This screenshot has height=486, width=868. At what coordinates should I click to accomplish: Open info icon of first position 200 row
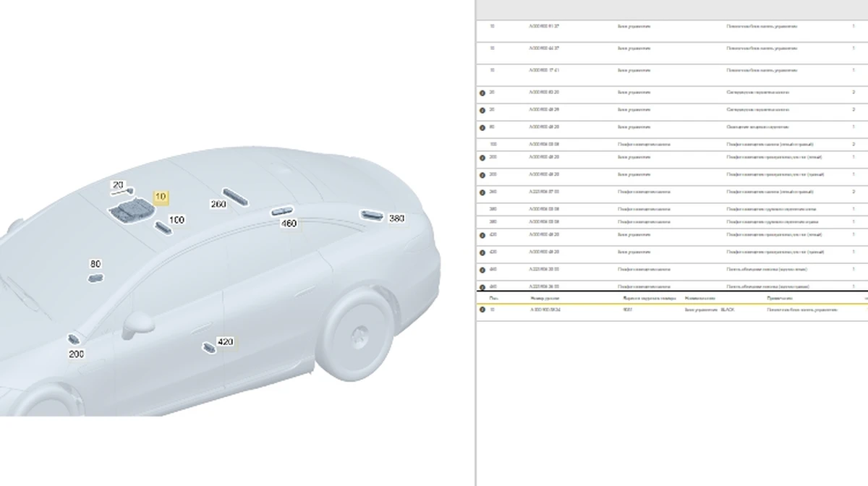coord(482,158)
